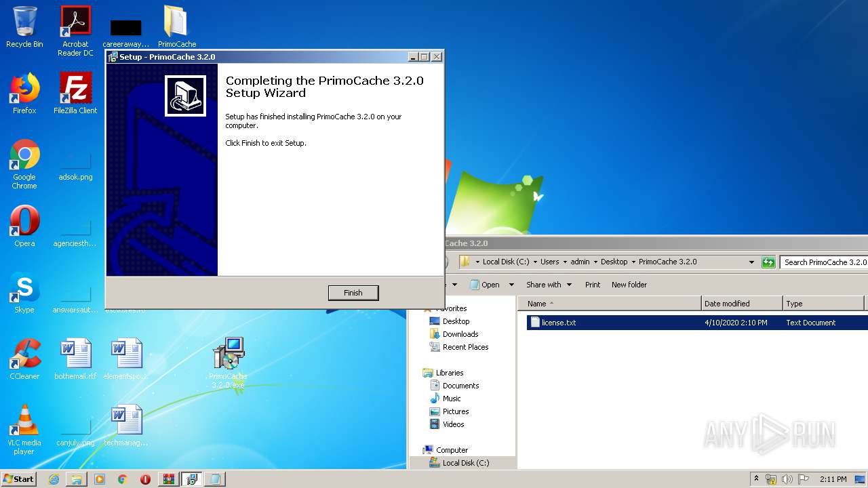Select the PrimoCache 3.2.0.exe installer icon on the desktop

(x=228, y=363)
